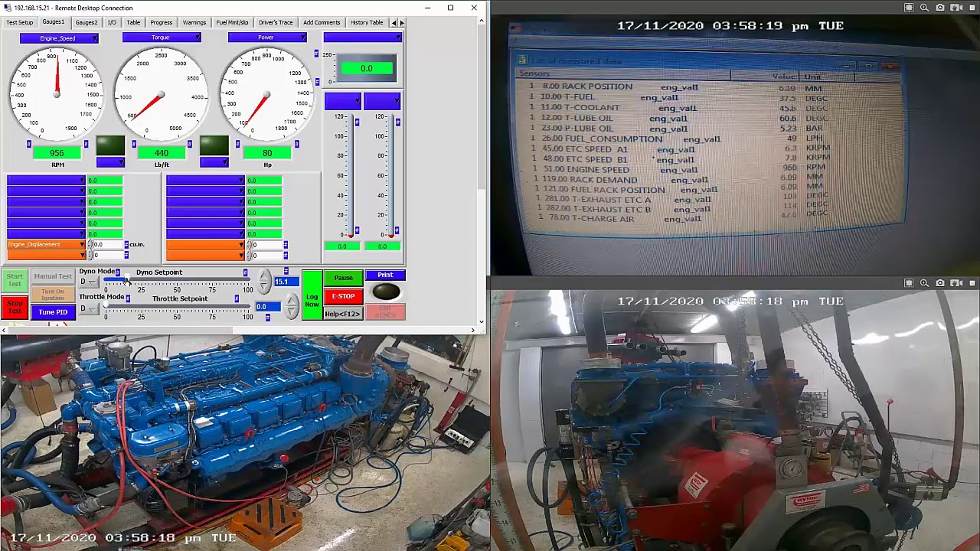
Task: Click the Manual Test button
Action: click(53, 276)
